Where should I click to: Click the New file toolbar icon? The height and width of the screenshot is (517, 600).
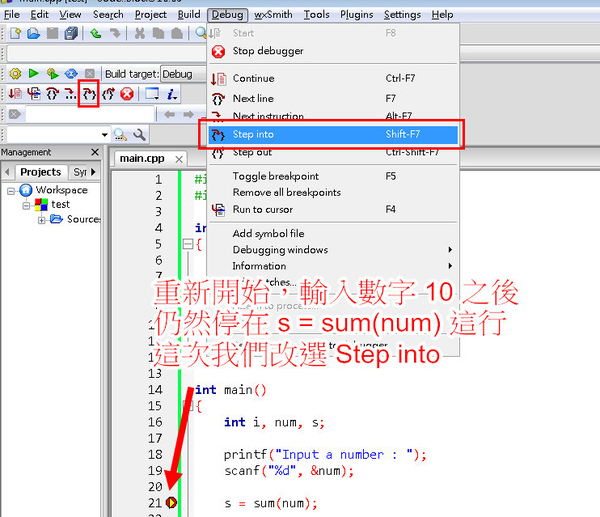(x=16, y=34)
